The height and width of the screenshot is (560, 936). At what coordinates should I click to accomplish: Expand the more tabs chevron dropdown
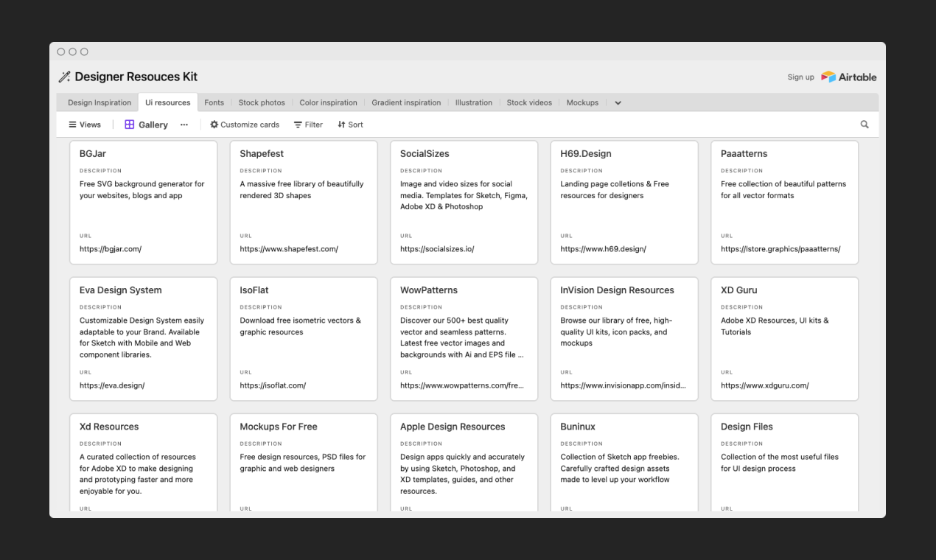(x=618, y=102)
